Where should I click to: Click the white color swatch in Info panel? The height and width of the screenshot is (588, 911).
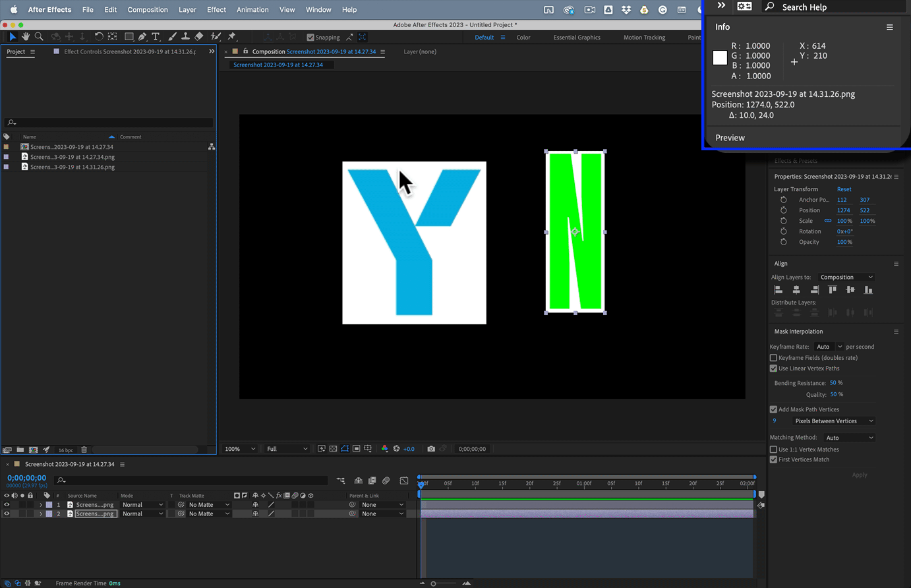[720, 58]
